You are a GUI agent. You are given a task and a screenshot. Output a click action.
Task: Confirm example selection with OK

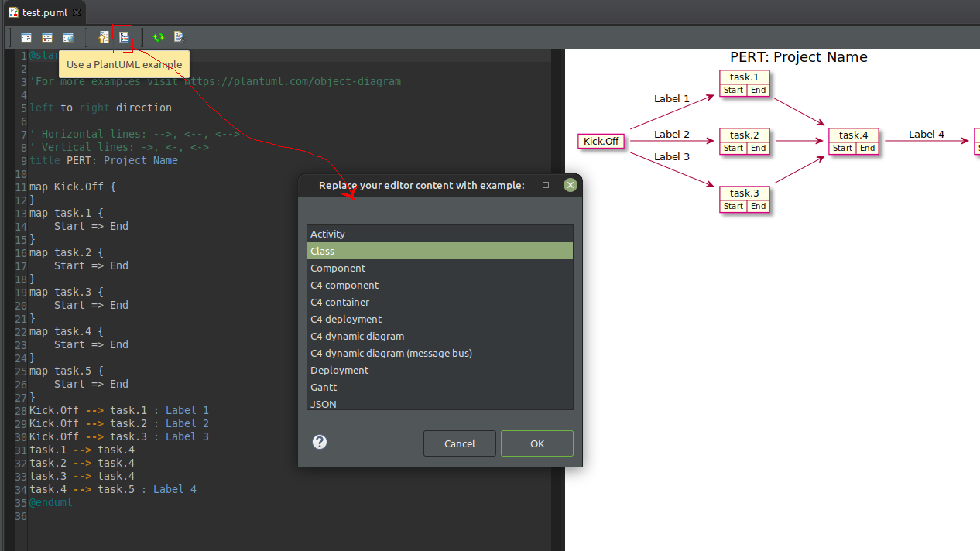(x=536, y=443)
